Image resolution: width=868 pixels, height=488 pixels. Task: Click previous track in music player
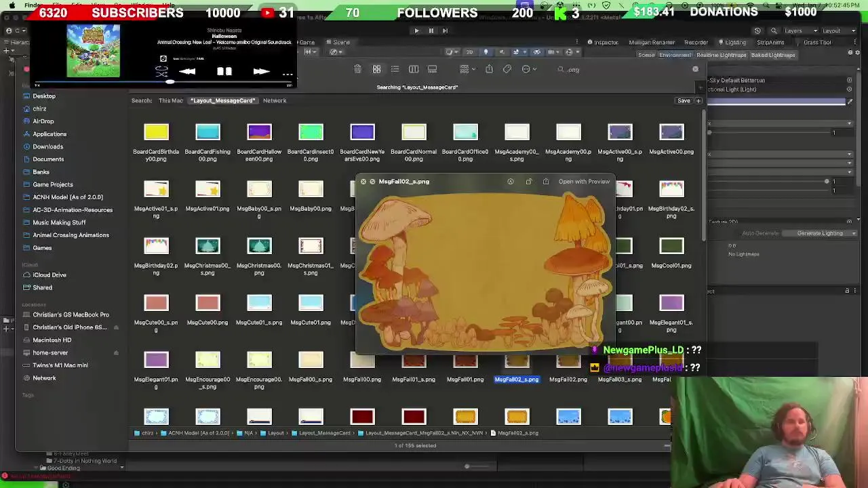click(x=188, y=71)
